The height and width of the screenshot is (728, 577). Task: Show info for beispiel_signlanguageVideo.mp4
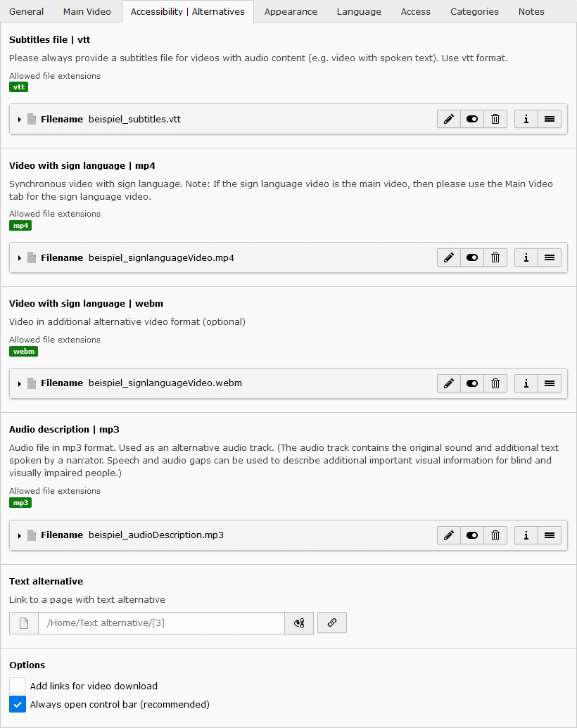point(526,257)
